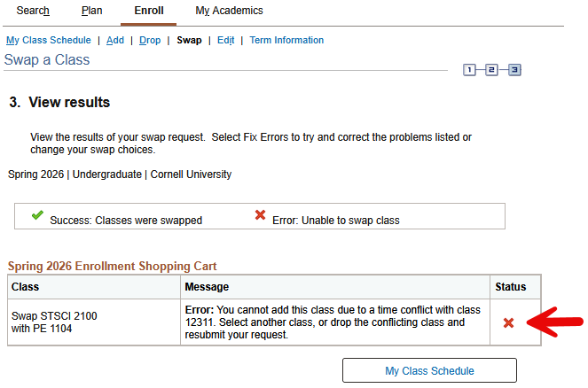Select the Swap sub-navigation item
The image size is (588, 388).
coord(189,40)
